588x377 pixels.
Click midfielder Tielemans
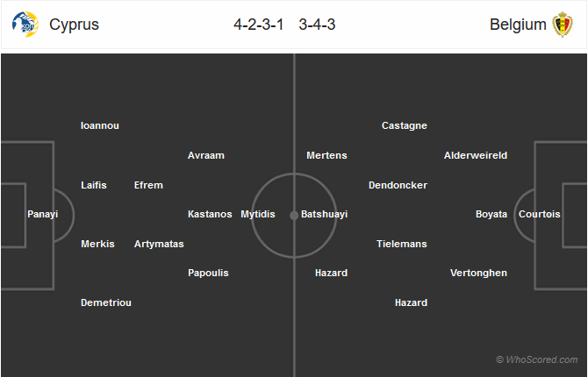[402, 244]
